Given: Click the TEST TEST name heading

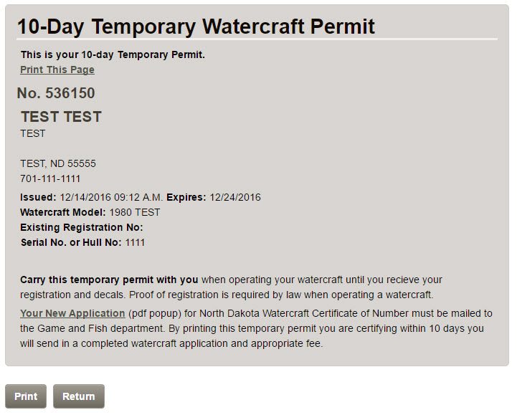Looking at the screenshot, I should point(62,117).
